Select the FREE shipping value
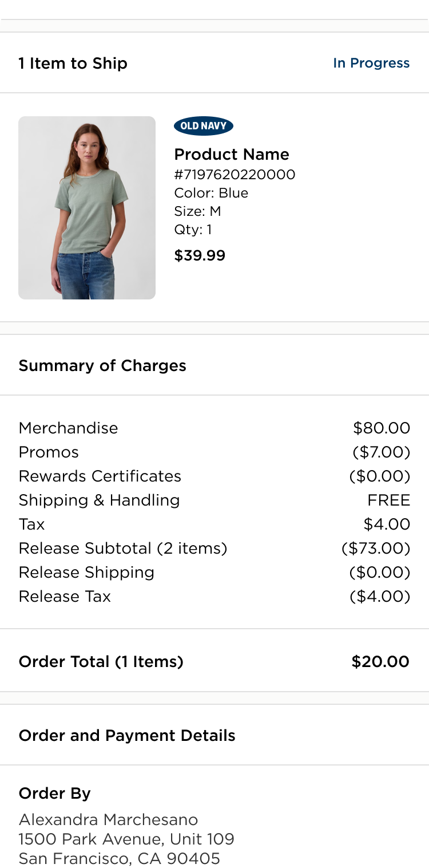 389,500
